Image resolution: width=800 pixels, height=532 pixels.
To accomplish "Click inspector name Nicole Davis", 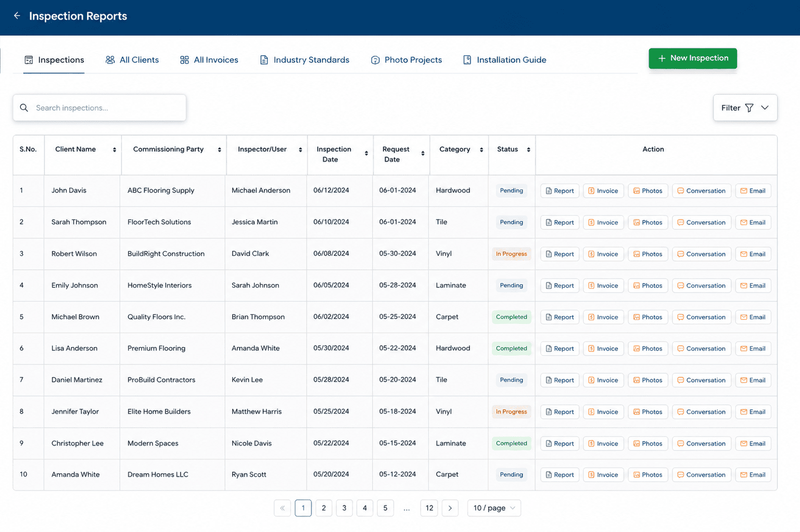I will [251, 443].
